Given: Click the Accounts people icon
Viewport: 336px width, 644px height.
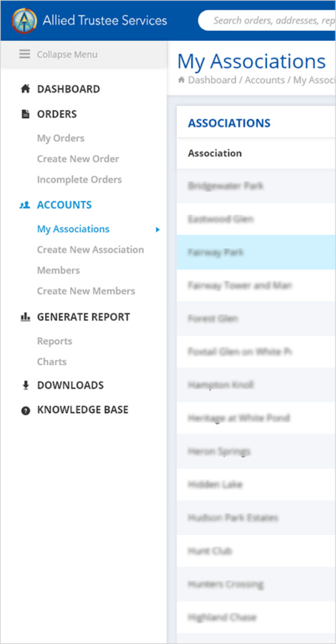Looking at the screenshot, I should tap(25, 205).
